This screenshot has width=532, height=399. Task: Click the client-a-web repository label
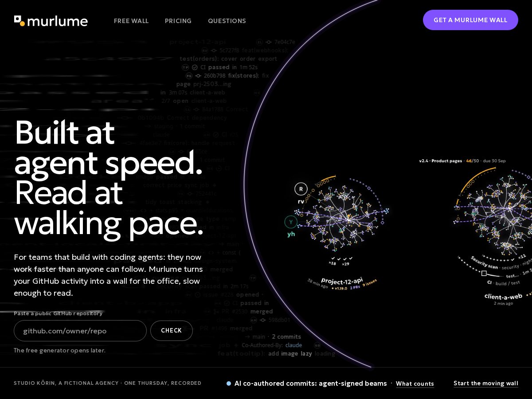[x=503, y=297]
